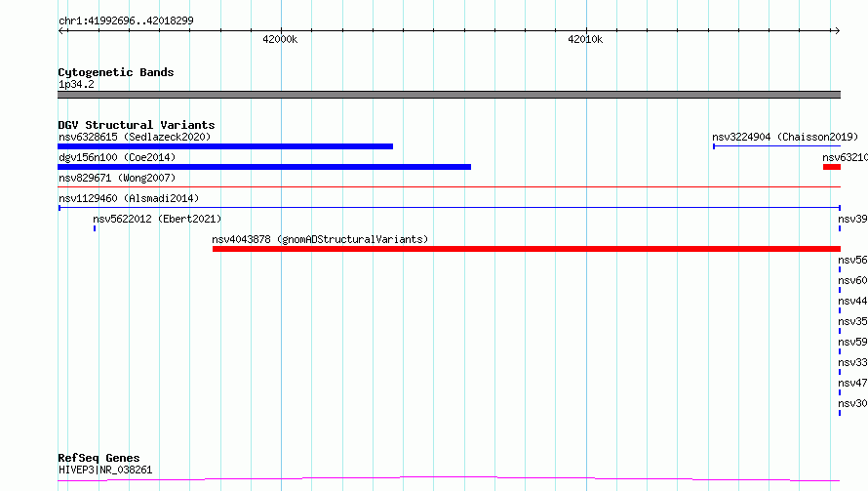Open nsv4043878 (gnomADStructuralVariants) label

pos(320,239)
